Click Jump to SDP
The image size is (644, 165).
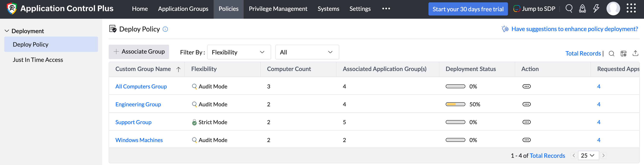pos(534,9)
